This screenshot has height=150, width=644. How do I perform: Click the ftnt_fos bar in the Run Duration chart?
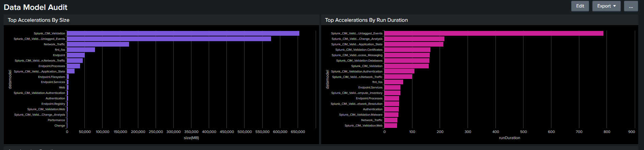(x=394, y=82)
